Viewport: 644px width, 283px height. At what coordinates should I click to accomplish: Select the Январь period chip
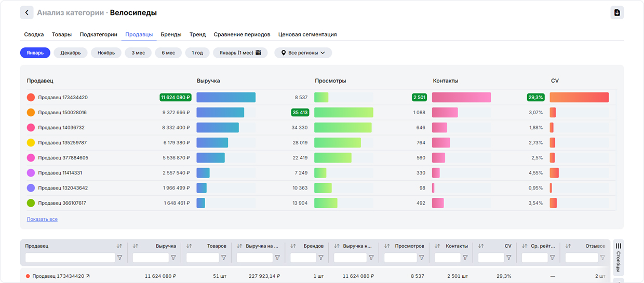point(35,53)
